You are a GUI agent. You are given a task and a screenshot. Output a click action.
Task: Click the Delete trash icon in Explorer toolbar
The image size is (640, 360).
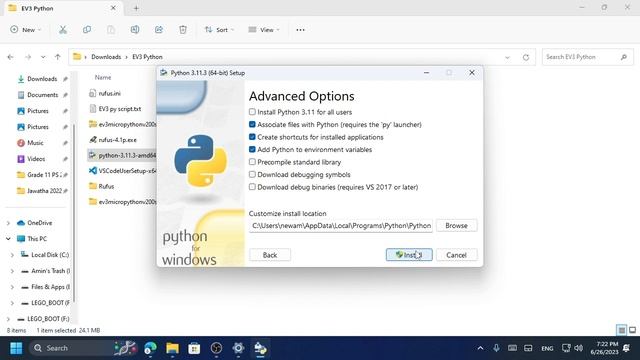183,30
